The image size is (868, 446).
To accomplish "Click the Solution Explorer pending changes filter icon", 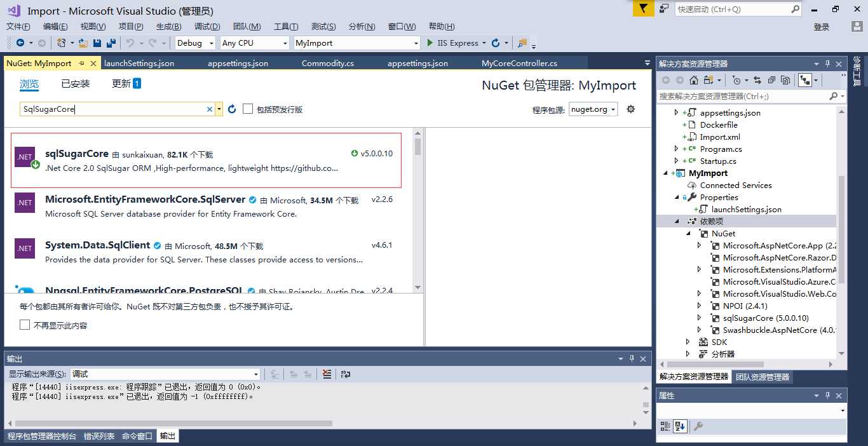I will (736, 80).
